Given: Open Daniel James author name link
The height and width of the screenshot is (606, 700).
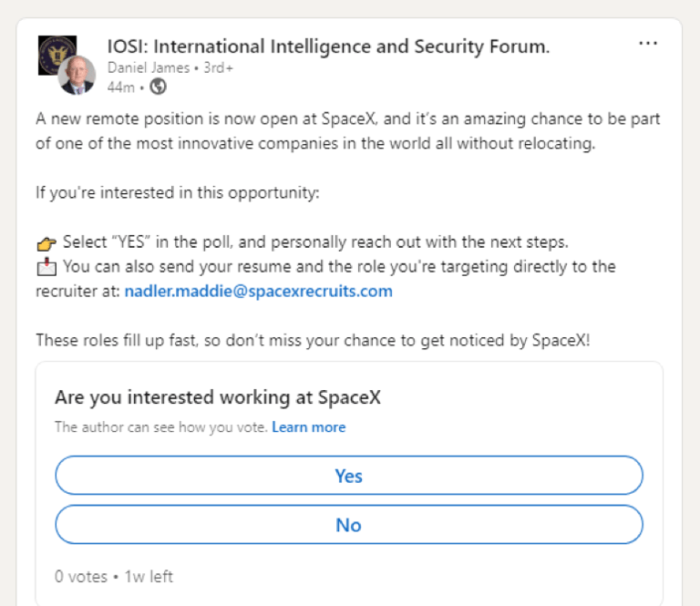Looking at the screenshot, I should (x=149, y=67).
